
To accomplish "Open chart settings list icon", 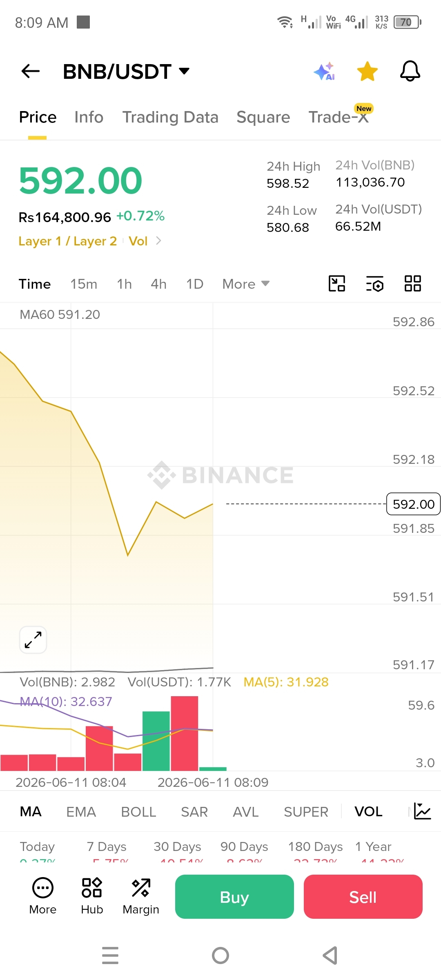I will point(375,284).
